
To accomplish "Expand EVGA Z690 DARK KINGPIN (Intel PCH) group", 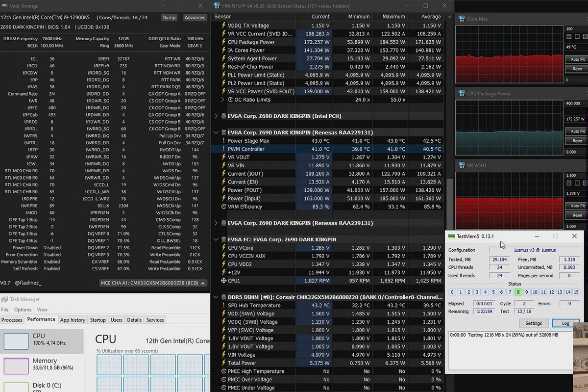I will [217, 116].
